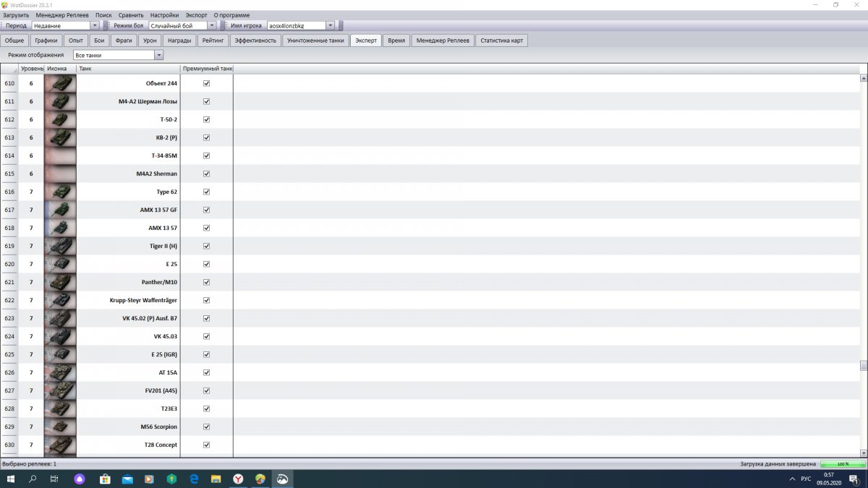Click the Krupp-Steyr Waffenträger tank icon
Image resolution: width=868 pixels, height=488 pixels.
click(60, 300)
